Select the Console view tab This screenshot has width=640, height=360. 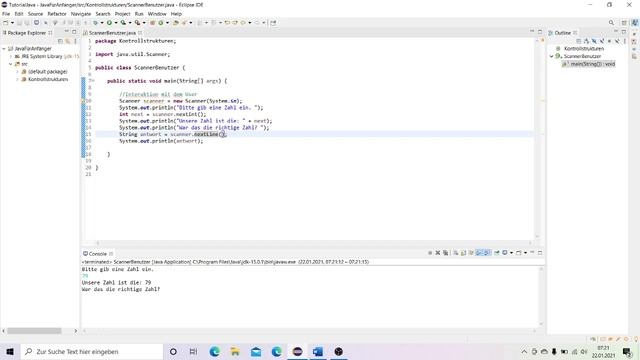pyautogui.click(x=98, y=254)
